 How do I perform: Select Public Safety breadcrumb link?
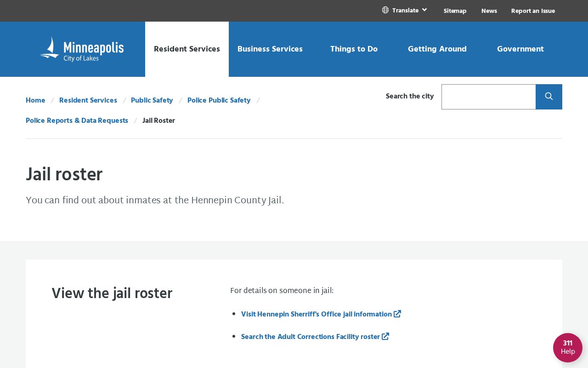click(x=152, y=100)
